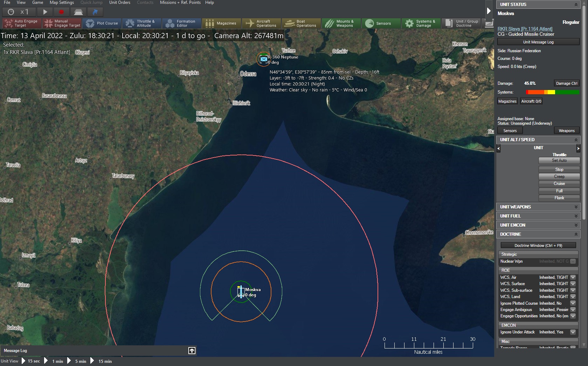Collapse the UNIT ALT / SPEED panel
Image resolution: width=588 pixels, height=366 pixels.
[x=576, y=140]
